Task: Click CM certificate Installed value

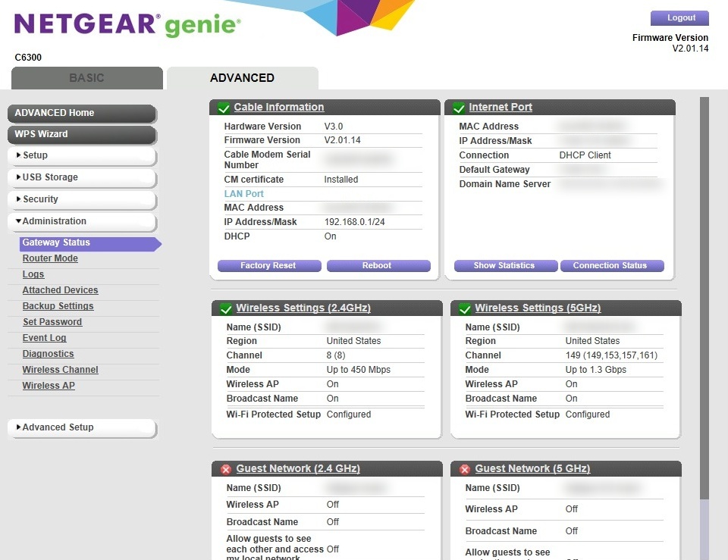Action: (x=340, y=180)
